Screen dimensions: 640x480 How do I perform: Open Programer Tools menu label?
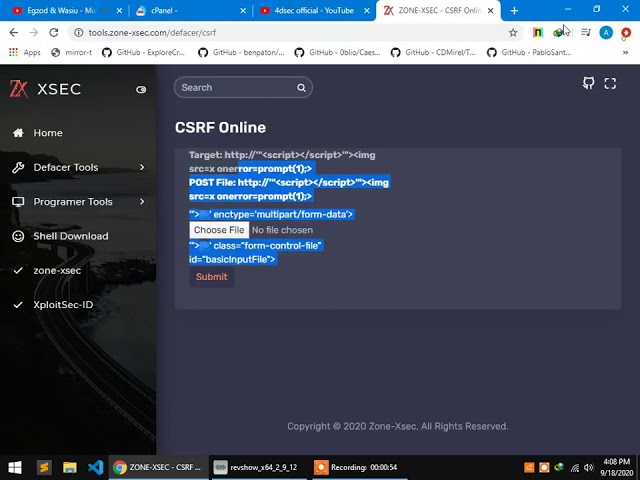73,202
